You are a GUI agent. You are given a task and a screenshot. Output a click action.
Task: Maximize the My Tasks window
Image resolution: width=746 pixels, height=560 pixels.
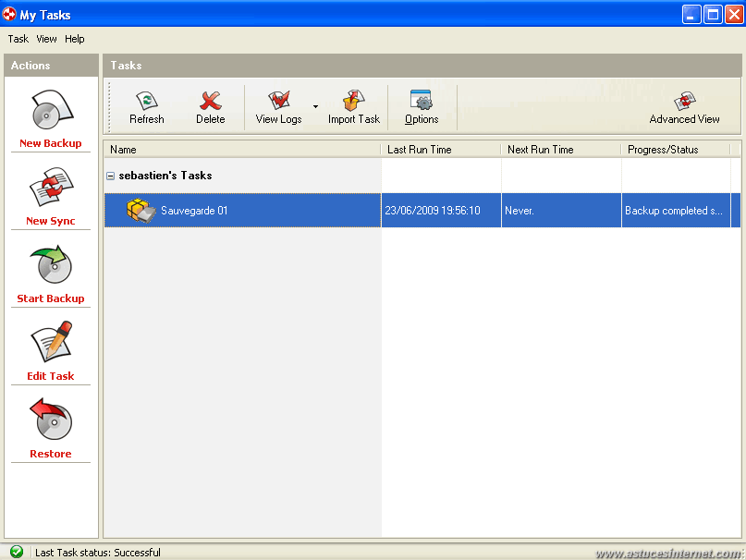click(x=713, y=14)
